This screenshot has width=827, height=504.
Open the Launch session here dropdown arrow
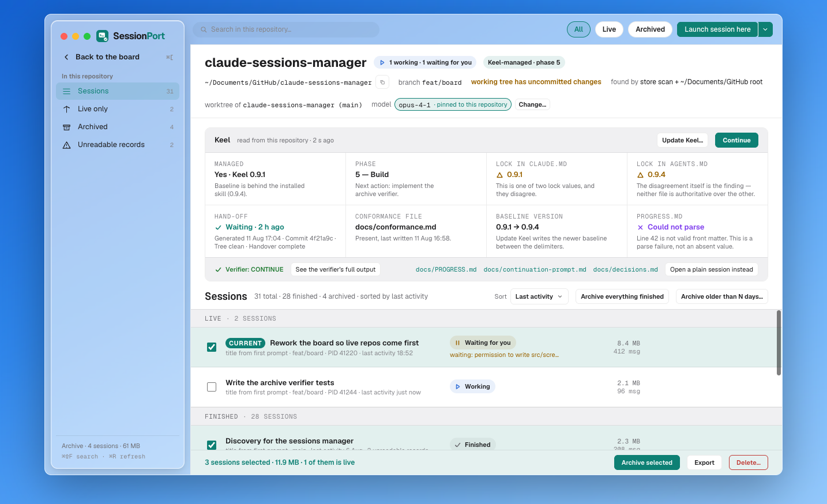[765, 29]
